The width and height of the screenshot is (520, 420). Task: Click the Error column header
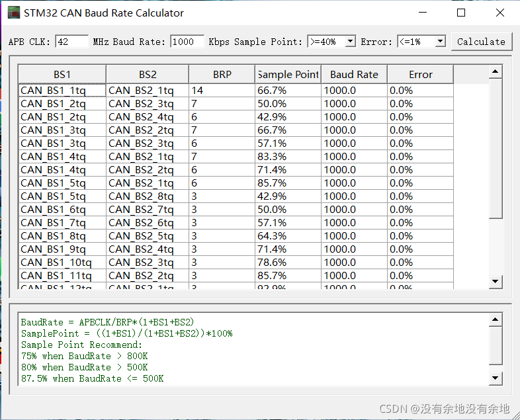point(420,74)
